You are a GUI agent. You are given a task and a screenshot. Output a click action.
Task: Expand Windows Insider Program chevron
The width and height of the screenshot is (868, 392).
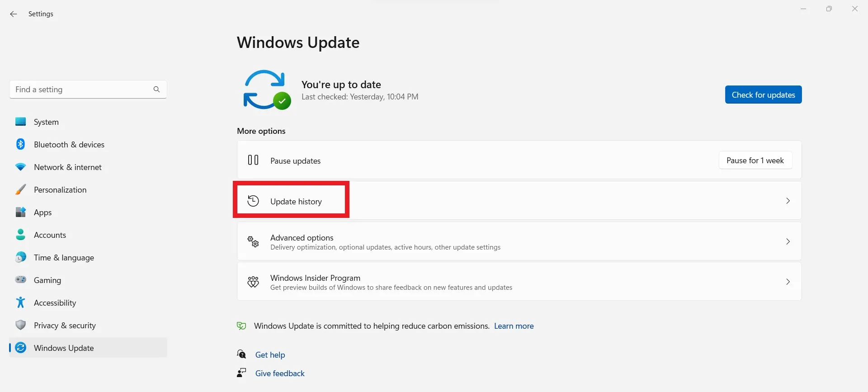tap(788, 282)
